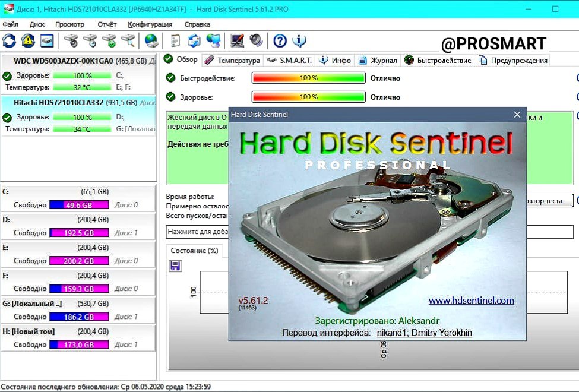The height and width of the screenshot is (392, 579).
Task: Click the floppy save icon under Состояние (%)
Action: (x=175, y=266)
